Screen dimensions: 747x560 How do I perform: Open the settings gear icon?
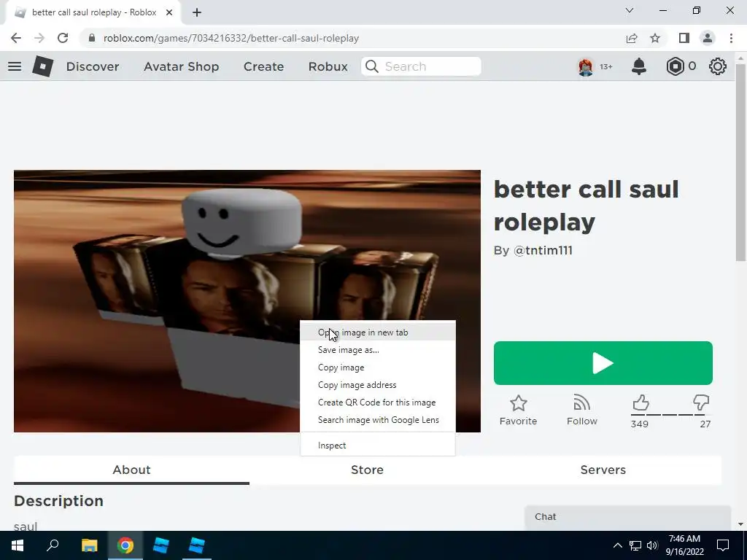coord(718,66)
